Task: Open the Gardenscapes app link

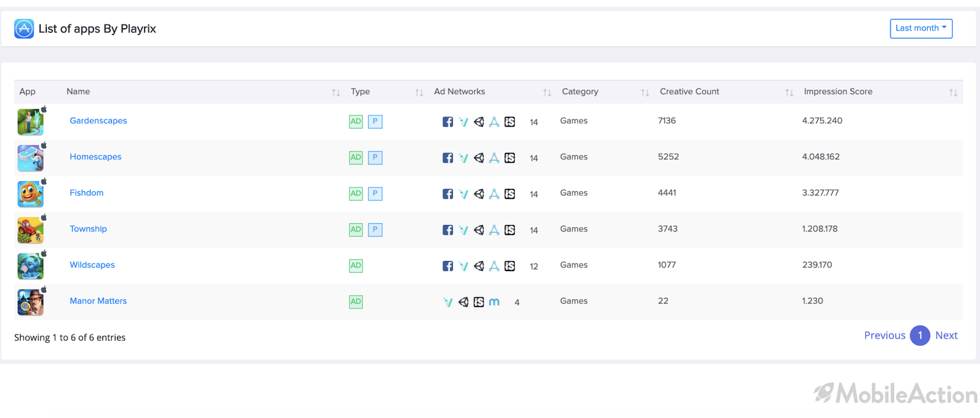Action: click(98, 121)
